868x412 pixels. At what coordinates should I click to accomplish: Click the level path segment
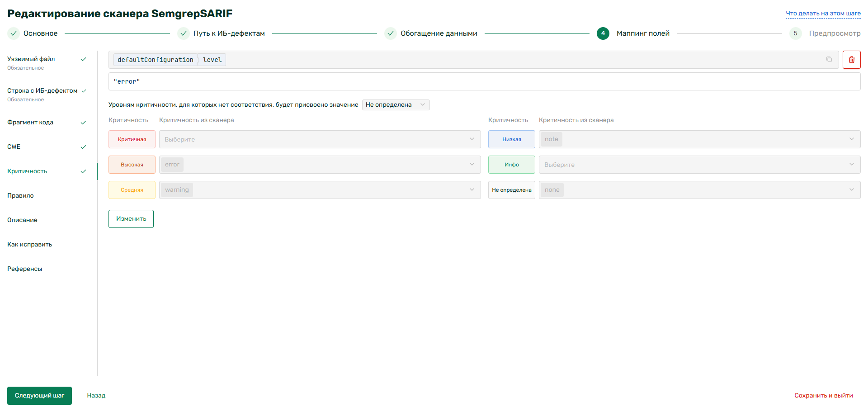[x=212, y=60]
